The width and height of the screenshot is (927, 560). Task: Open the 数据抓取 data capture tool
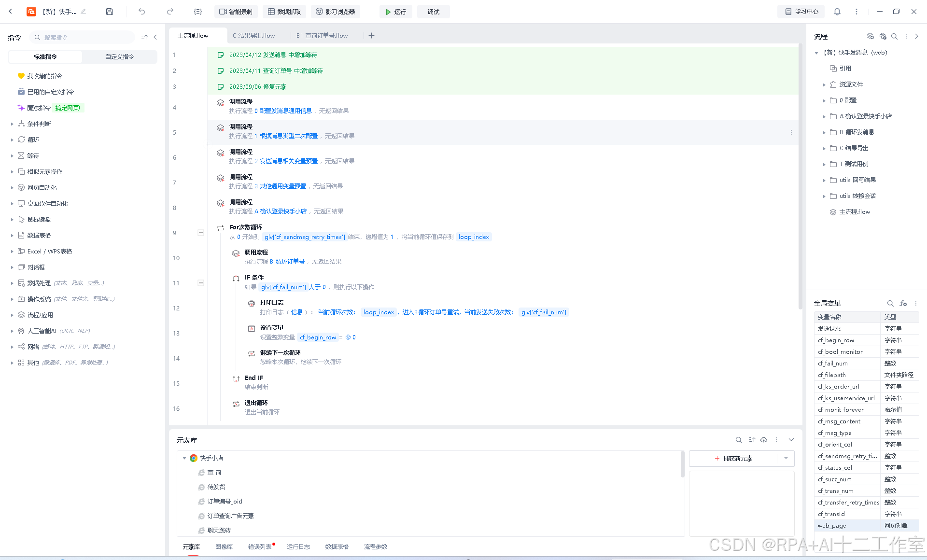coord(284,11)
